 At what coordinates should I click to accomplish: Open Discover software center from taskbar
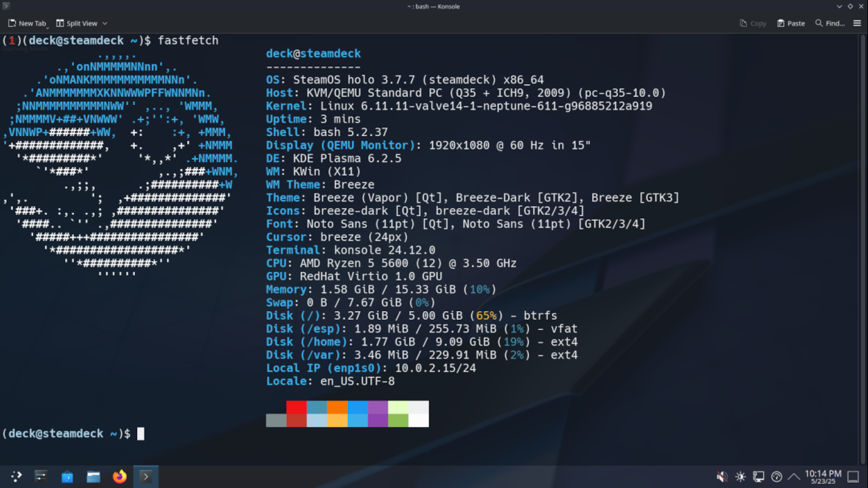67,476
